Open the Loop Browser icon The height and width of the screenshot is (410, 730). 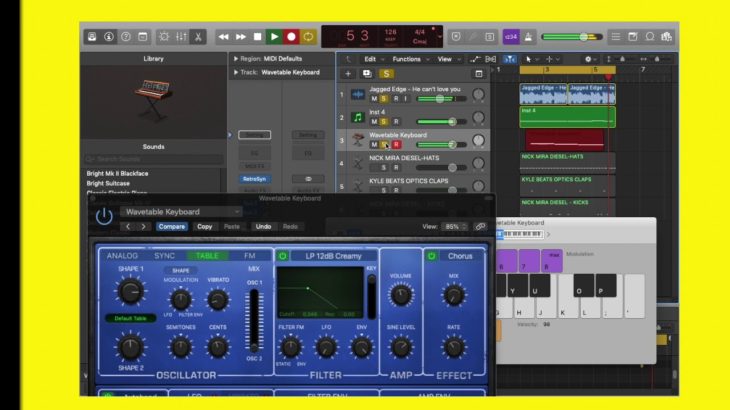649,37
